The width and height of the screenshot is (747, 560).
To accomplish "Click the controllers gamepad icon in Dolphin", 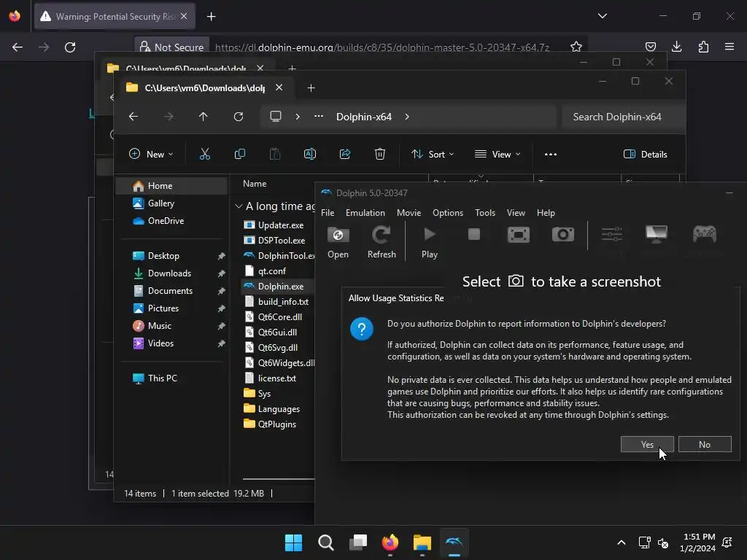I will point(704,234).
